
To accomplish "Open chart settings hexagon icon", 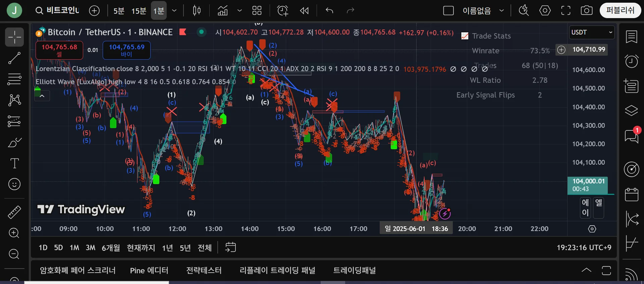I will tap(545, 11).
